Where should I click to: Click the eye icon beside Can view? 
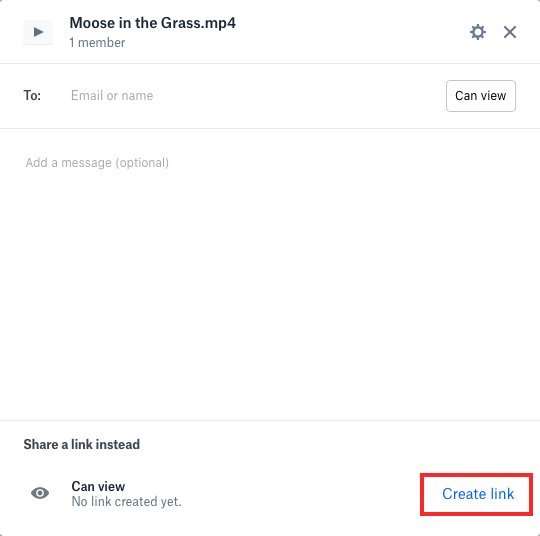click(x=40, y=493)
